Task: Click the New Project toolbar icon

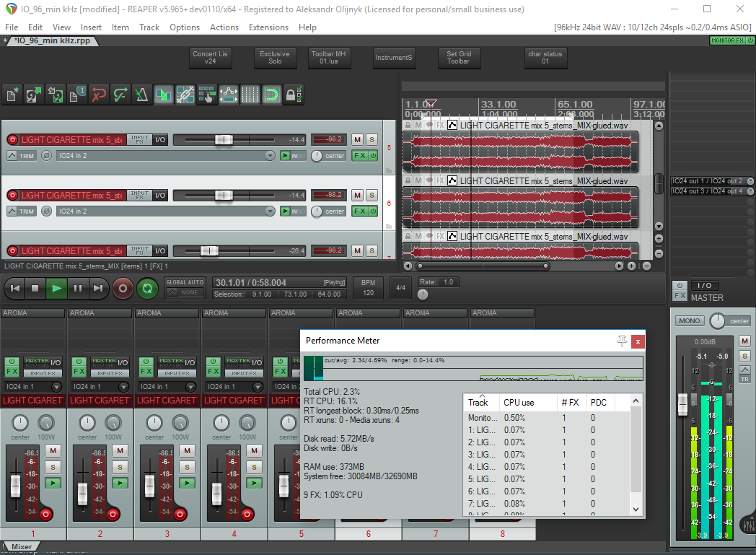Action: 12,95
